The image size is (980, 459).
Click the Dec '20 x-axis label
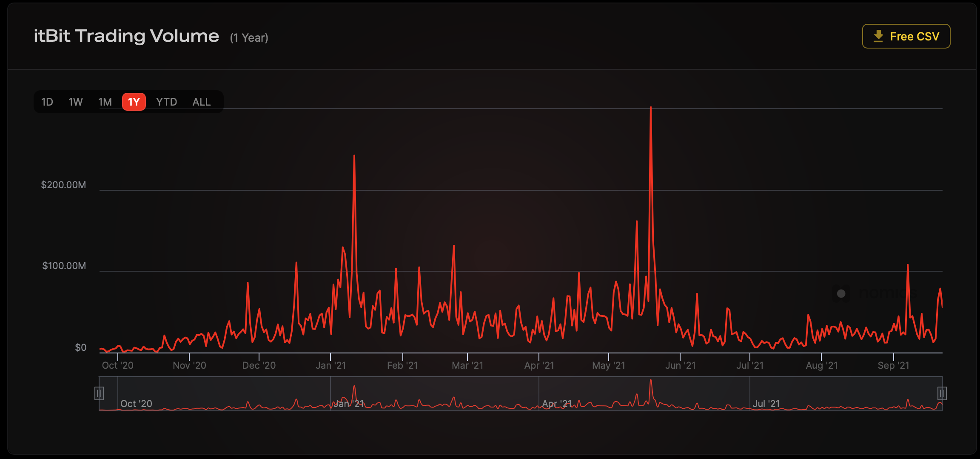[259, 365]
